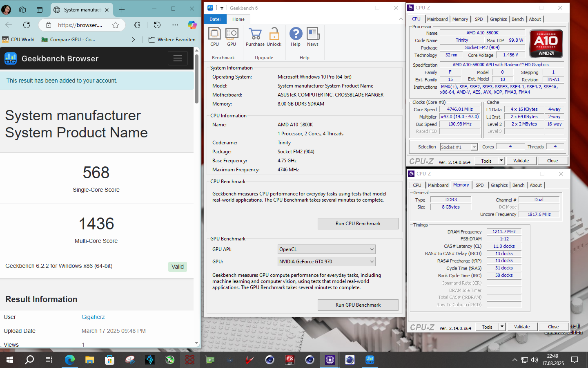Show hidden system tray icons
The image size is (588, 368).
pyautogui.click(x=514, y=360)
